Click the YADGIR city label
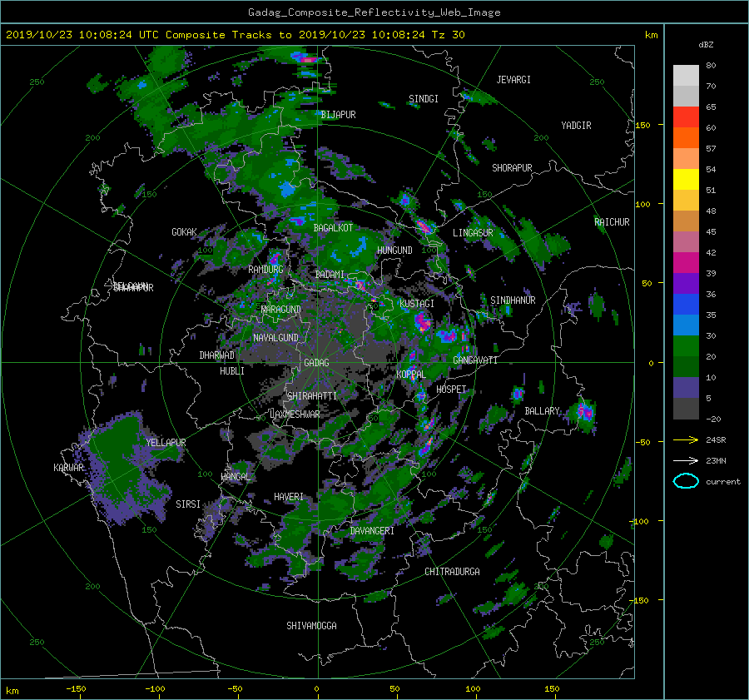This screenshot has width=749, height=700. (576, 126)
